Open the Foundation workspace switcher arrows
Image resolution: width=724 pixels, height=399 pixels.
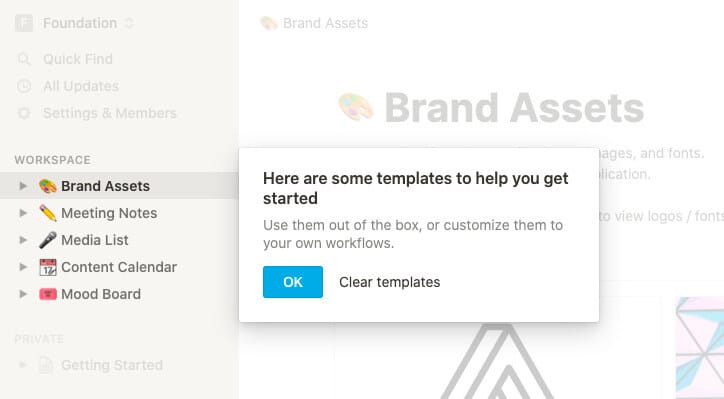point(129,23)
